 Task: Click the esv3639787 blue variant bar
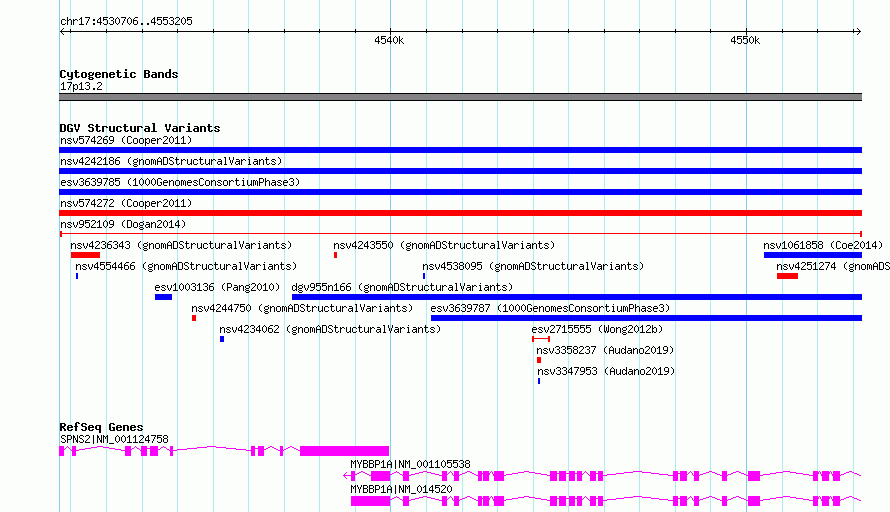coord(646,318)
